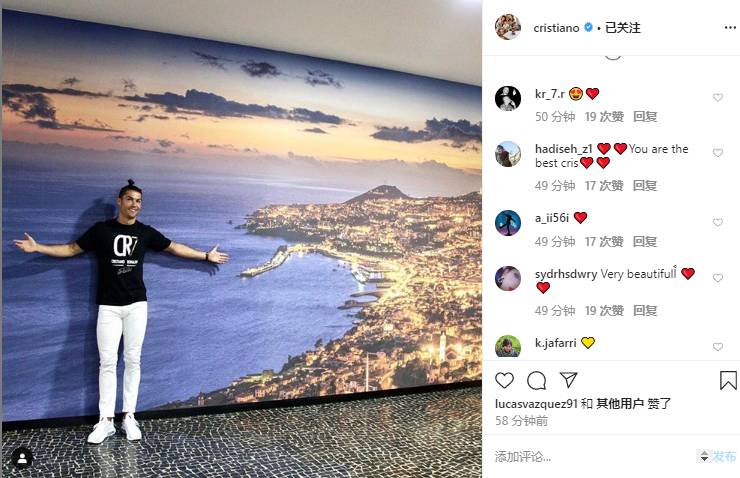The height and width of the screenshot is (478, 740).
Task: Like k.jafarri's yellow heart comment
Action: pos(717,347)
